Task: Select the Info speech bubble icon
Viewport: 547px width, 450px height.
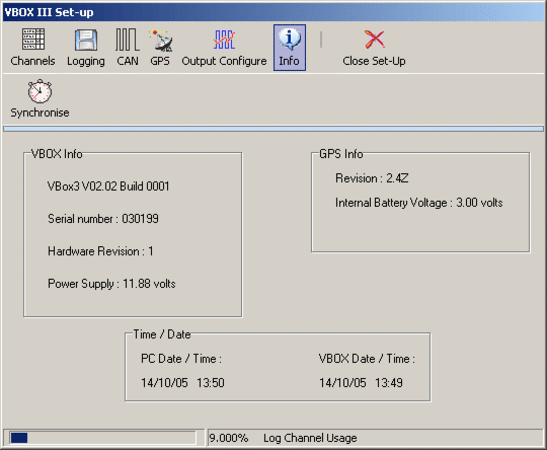Action: point(289,39)
